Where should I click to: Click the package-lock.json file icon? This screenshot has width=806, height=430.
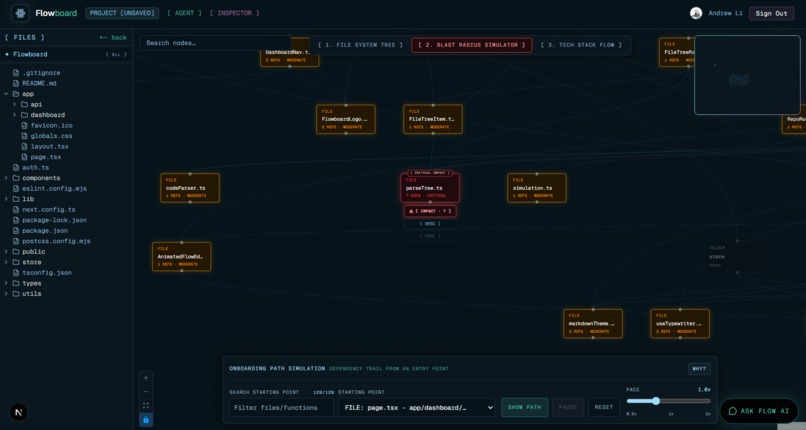point(16,220)
